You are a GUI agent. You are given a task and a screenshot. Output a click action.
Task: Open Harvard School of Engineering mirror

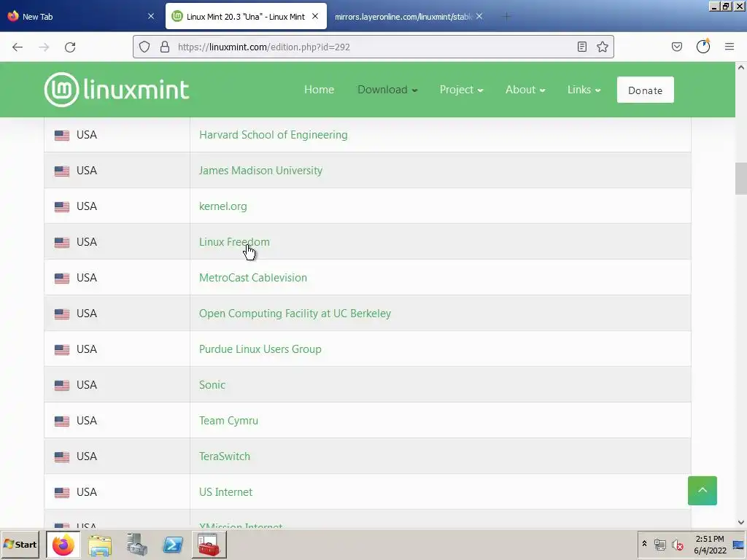(x=274, y=135)
